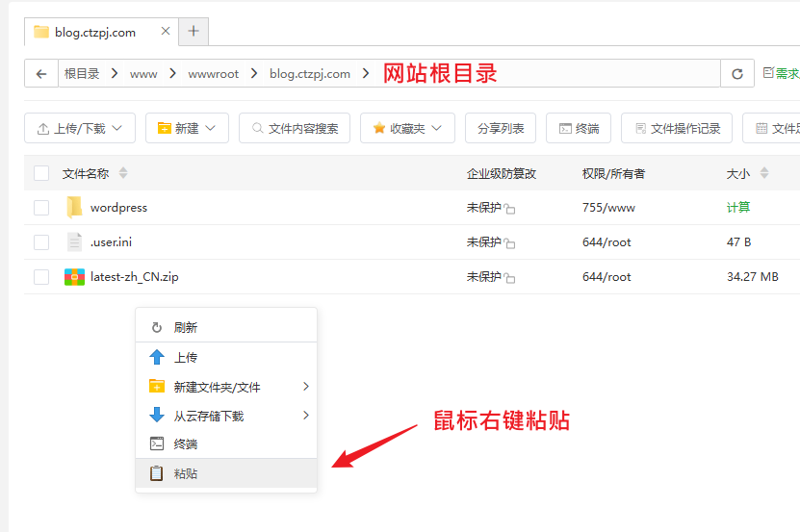800x532 pixels.
Task: Open the 分享列表 button
Action: coord(500,128)
